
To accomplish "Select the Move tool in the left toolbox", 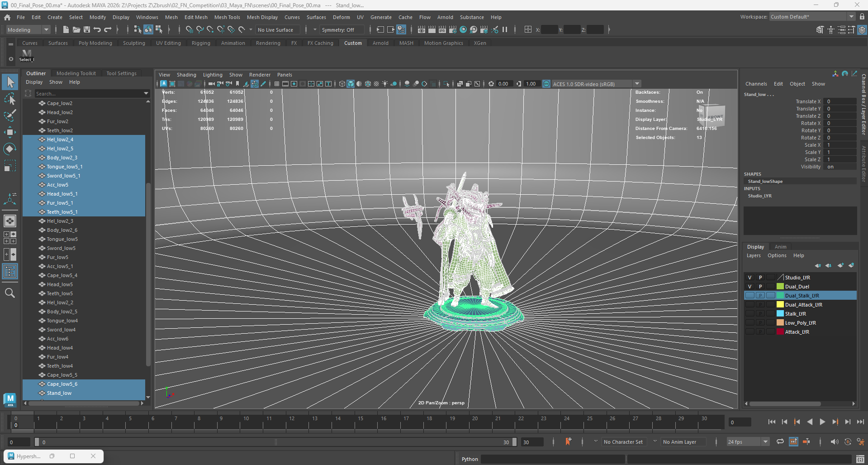I will point(10,132).
